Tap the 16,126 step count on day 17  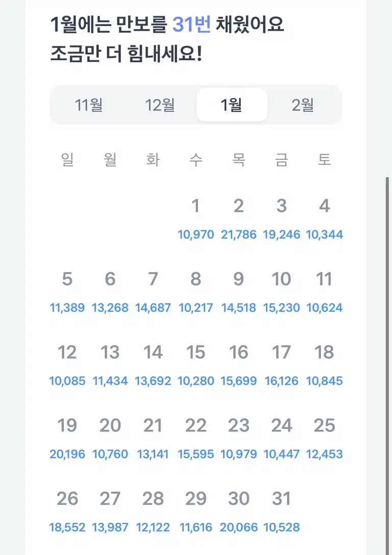coord(282,381)
